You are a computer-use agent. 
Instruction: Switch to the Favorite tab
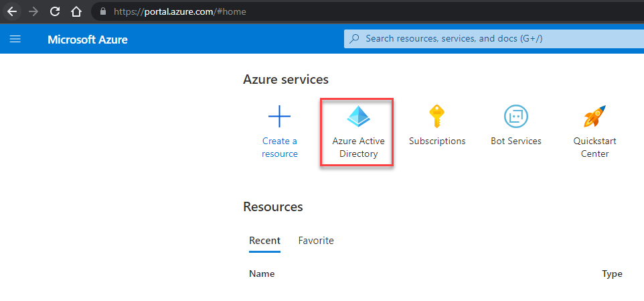coord(316,241)
